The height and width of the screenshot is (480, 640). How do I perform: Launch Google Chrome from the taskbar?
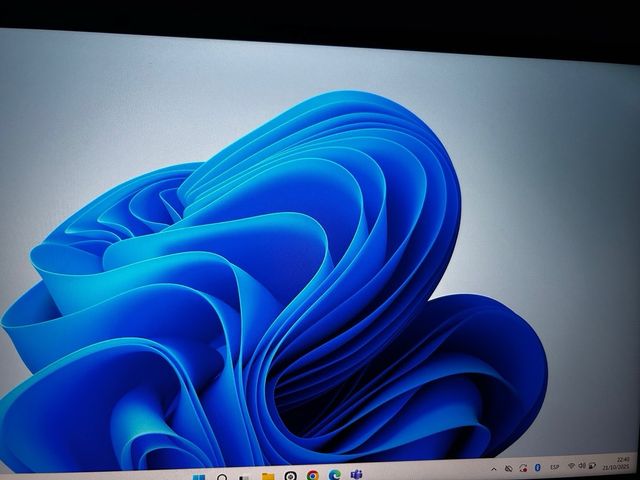coord(313,476)
